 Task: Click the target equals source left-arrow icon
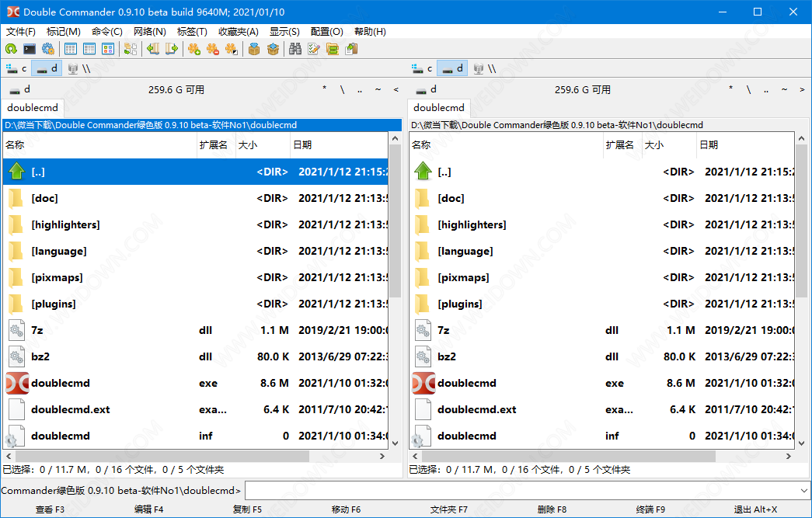pyautogui.click(x=153, y=49)
